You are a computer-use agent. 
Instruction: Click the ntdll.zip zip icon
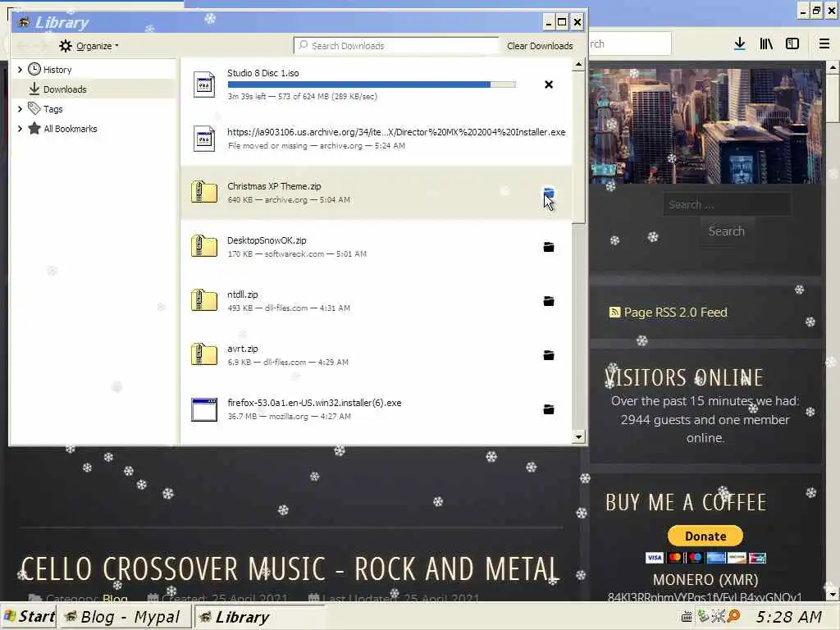204,300
